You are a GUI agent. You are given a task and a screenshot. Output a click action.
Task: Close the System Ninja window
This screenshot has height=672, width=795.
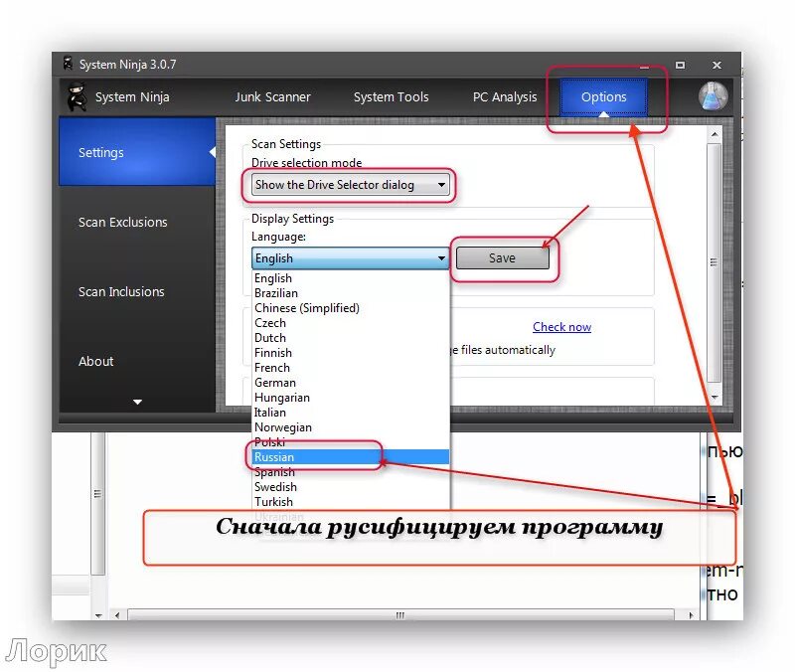(716, 65)
